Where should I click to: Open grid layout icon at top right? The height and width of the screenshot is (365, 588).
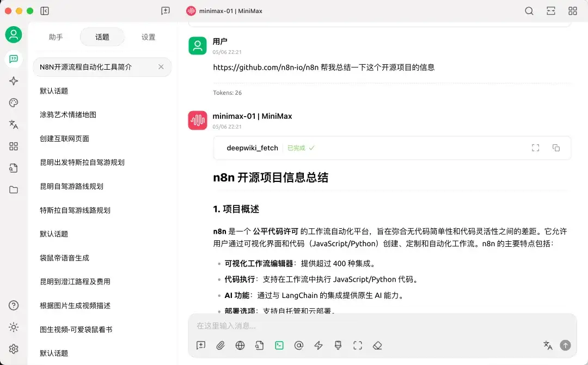573,11
